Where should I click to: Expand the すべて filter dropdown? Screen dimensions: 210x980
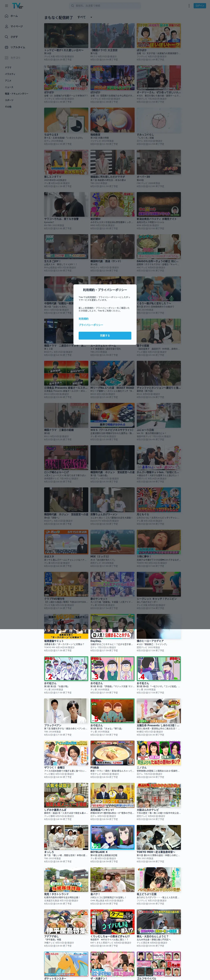coord(85,17)
